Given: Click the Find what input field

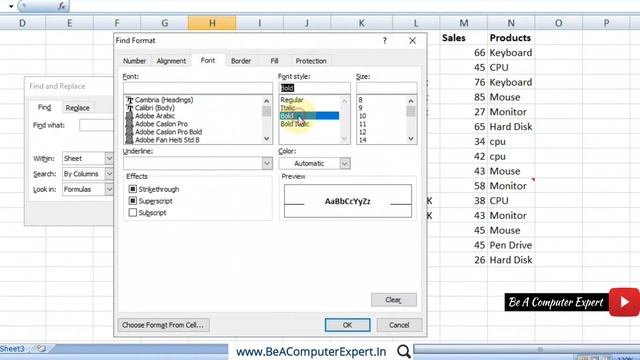Looking at the screenshot, I should point(96,125).
